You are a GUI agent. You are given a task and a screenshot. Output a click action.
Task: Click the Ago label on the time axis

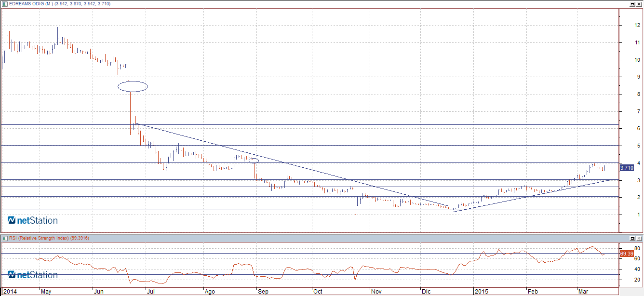[209, 292]
